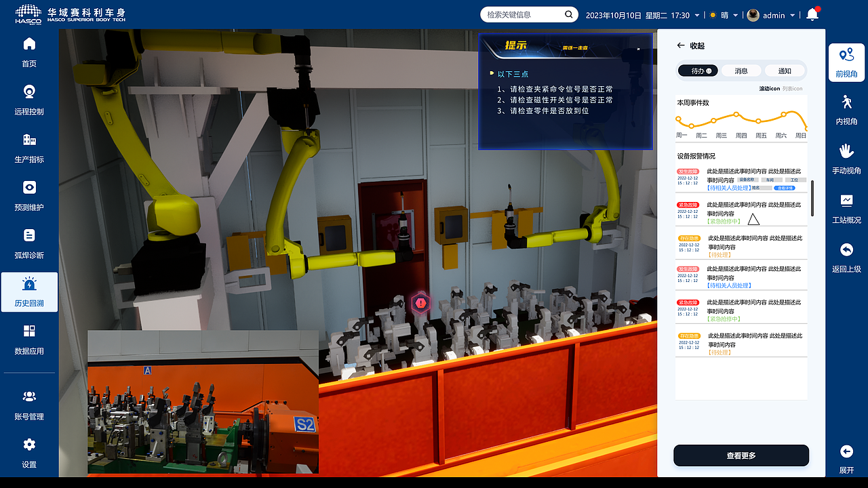Screen dimensions: 868x488
Task: Click the 提示 title text
Action: (515, 45)
